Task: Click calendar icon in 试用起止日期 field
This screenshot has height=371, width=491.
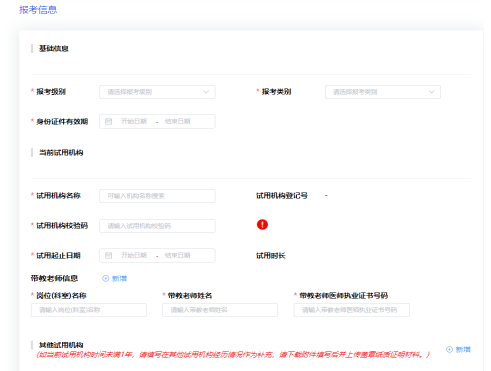Action: [108, 255]
